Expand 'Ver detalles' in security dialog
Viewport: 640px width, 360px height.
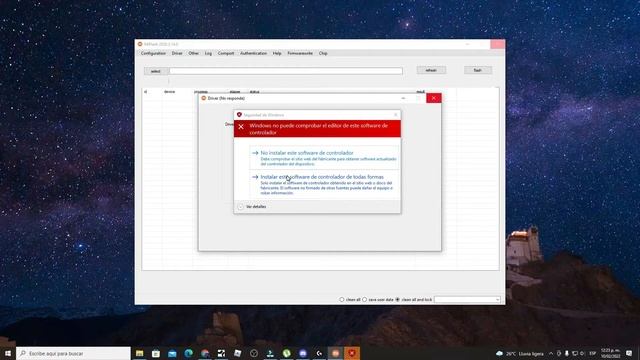click(x=252, y=207)
